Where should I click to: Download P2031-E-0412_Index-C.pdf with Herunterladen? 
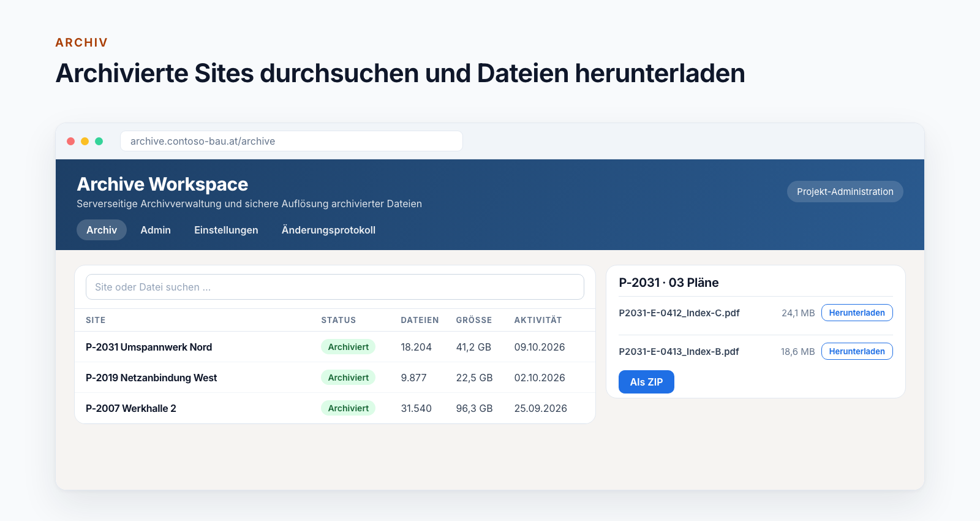[857, 313]
